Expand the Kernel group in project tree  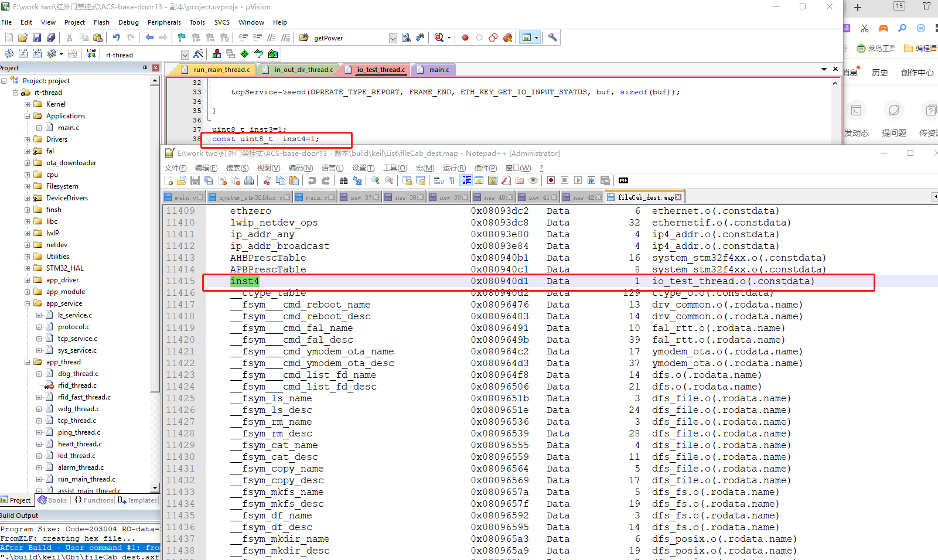click(27, 104)
